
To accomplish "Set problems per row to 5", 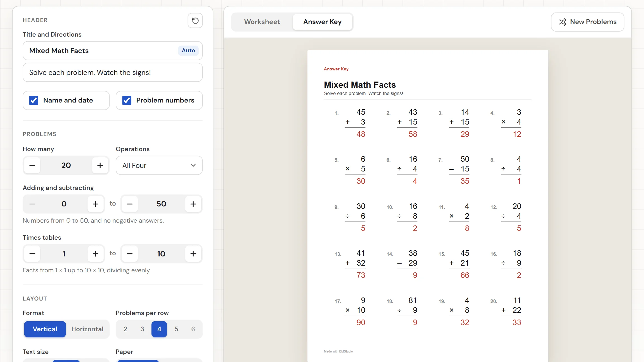I will click(x=176, y=329).
